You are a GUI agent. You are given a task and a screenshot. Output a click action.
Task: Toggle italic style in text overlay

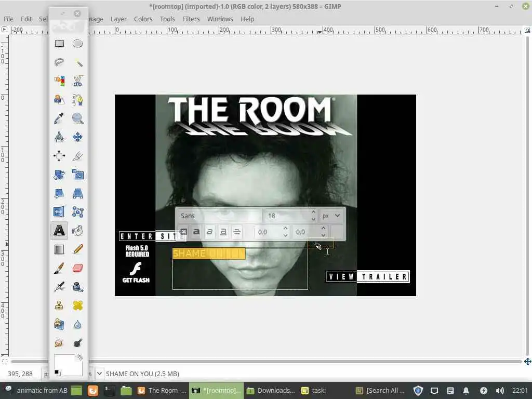click(210, 232)
